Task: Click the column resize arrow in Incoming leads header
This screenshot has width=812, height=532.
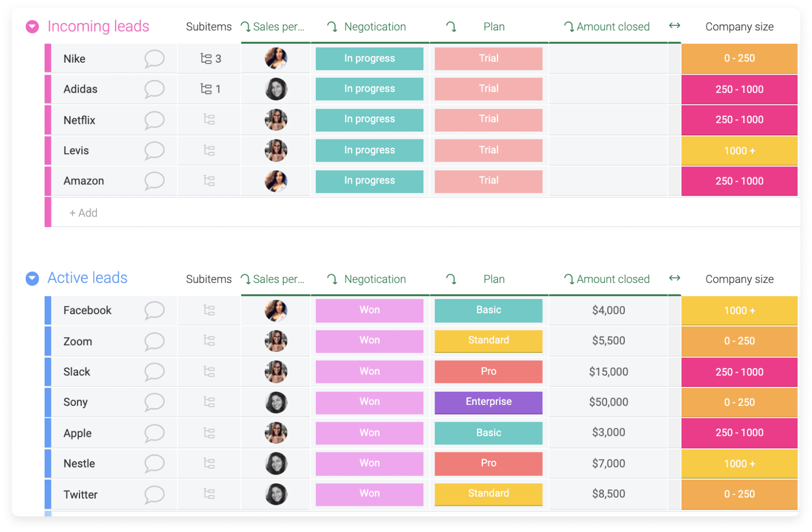Action: tap(674, 25)
